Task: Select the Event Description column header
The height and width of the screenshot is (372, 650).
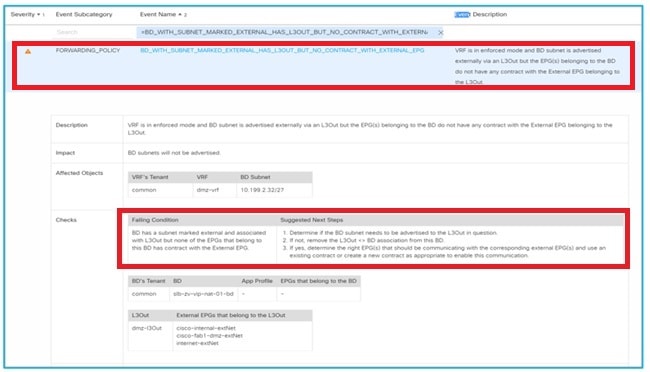Action: coord(480,15)
